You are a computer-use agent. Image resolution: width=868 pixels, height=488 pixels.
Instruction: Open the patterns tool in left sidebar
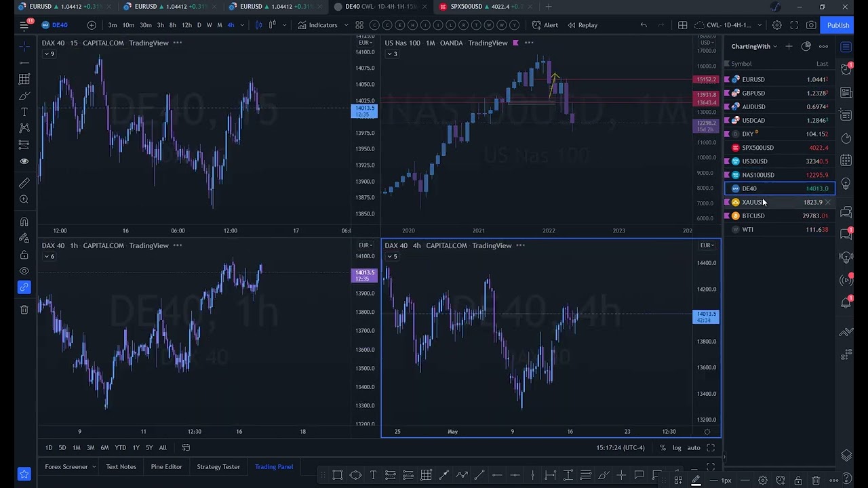pos(24,128)
